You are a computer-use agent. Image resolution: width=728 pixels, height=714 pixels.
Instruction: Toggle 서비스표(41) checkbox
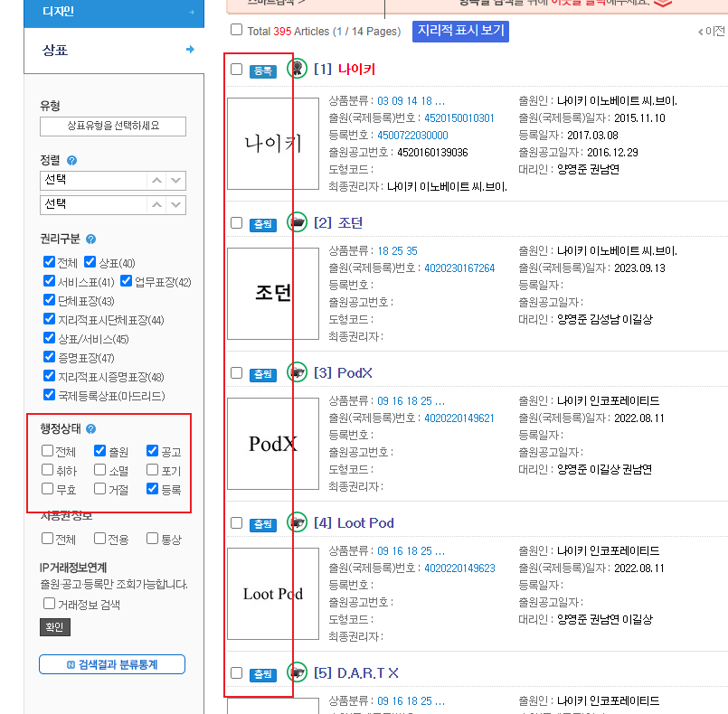click(49, 281)
